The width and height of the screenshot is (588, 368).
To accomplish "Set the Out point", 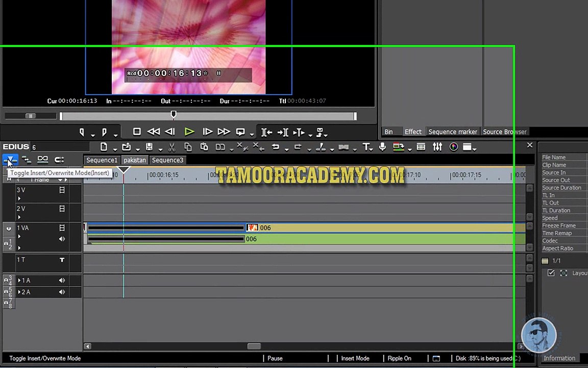I will coord(105,132).
